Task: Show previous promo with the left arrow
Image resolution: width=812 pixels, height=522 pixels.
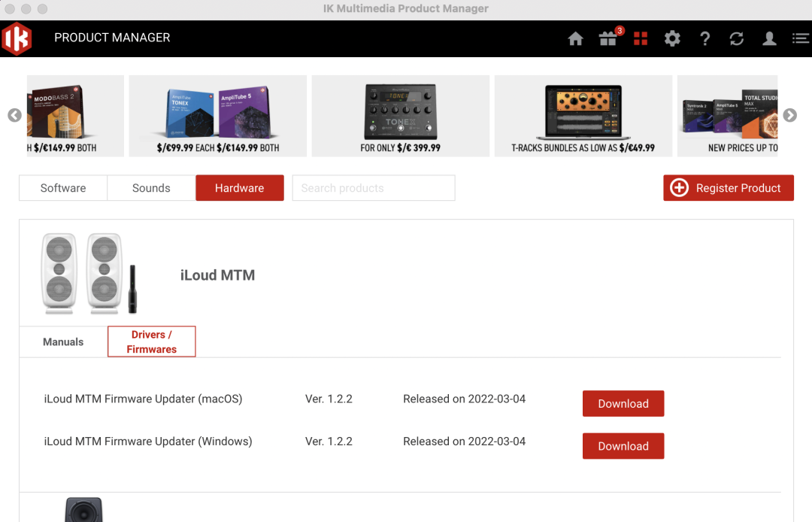Action: [x=14, y=115]
